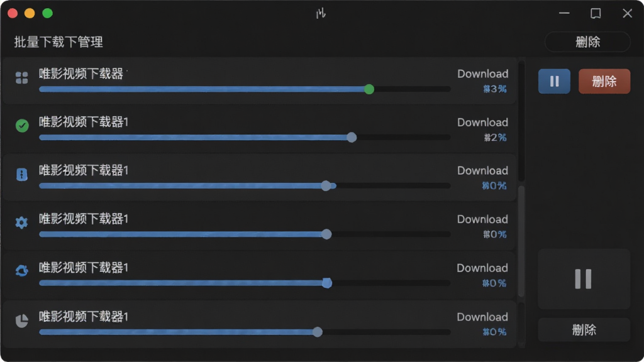Click the gray pie chart icon

click(22, 321)
